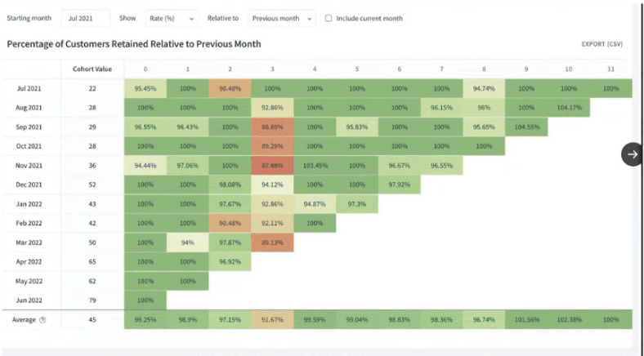Click the Starting month Jul 2021 field
The height and width of the screenshot is (356, 644).
tap(84, 18)
